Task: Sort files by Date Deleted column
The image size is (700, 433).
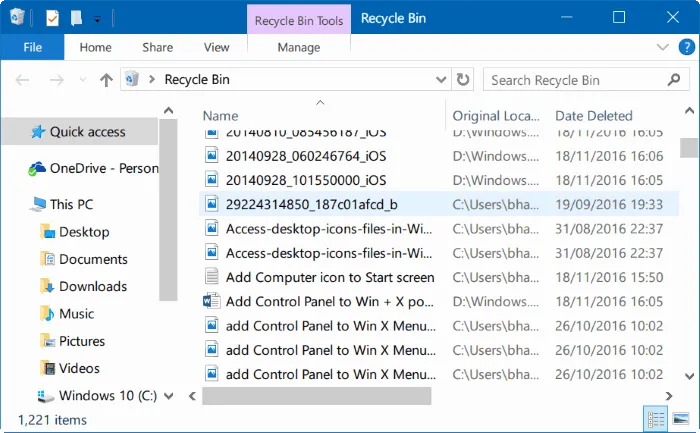Action: pos(594,116)
